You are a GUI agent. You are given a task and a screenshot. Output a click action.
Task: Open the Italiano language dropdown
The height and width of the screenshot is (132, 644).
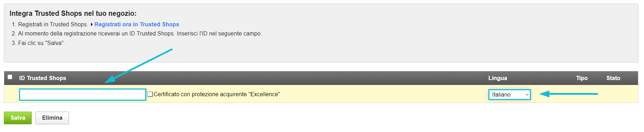coord(509,94)
